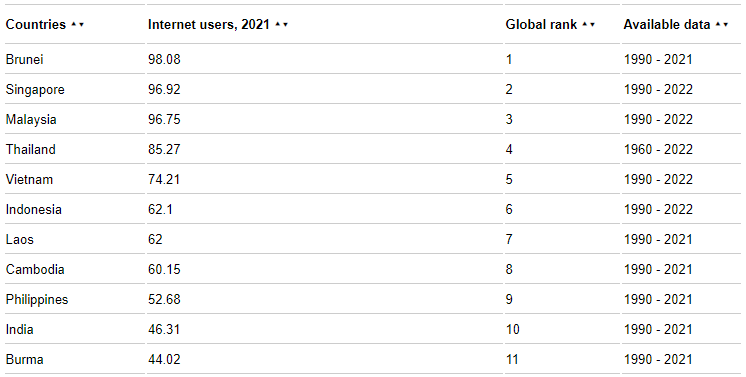
Task: Open Thailand country entry
Action: 30,149
